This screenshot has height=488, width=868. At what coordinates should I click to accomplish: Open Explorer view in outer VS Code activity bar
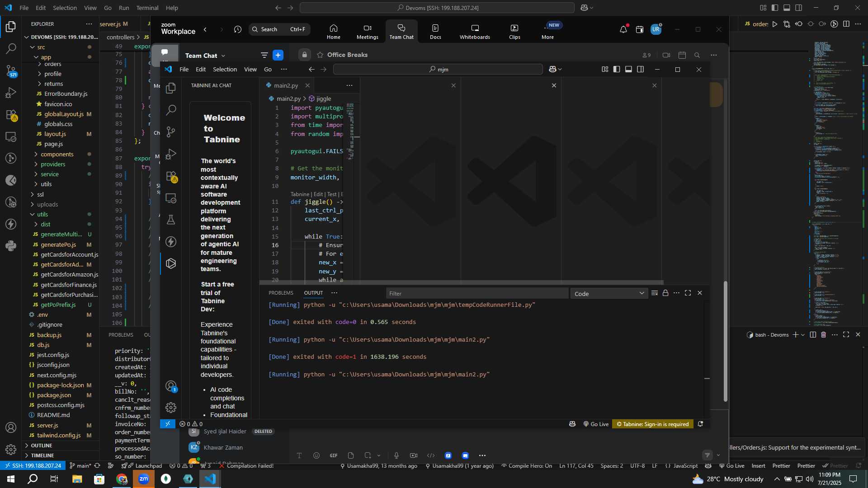click(x=11, y=27)
